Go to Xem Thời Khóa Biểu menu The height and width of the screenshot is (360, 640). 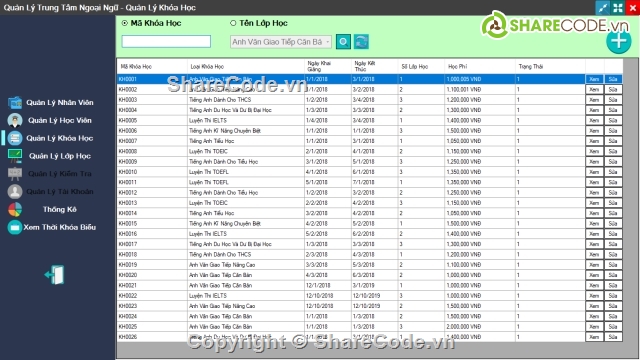60,227
